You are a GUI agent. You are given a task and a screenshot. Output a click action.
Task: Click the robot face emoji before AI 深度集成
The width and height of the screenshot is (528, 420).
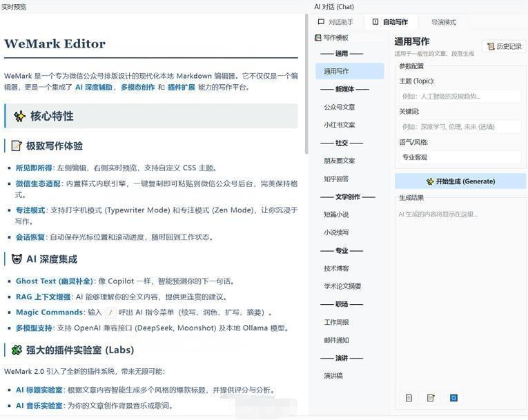click(17, 259)
